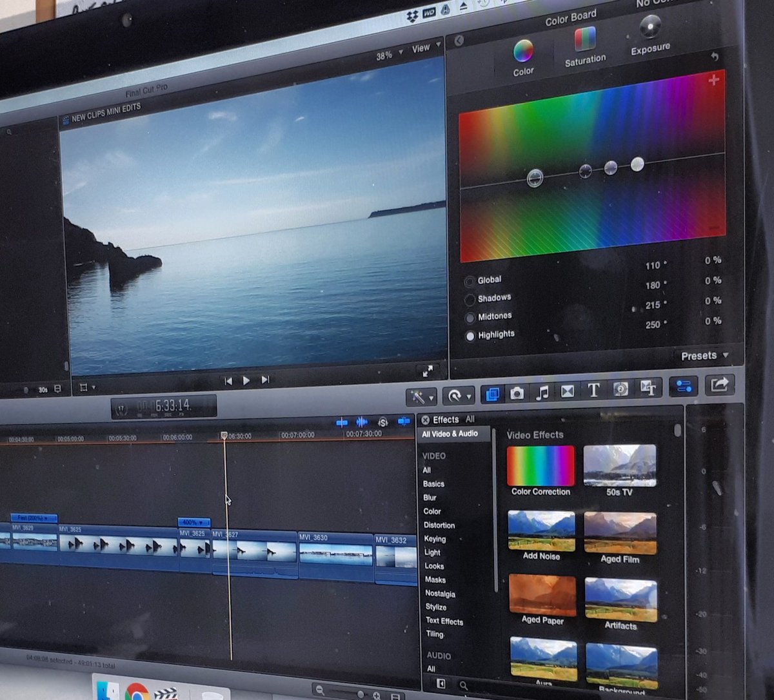
Task: Enter full screen viewer playback
Action: click(428, 371)
